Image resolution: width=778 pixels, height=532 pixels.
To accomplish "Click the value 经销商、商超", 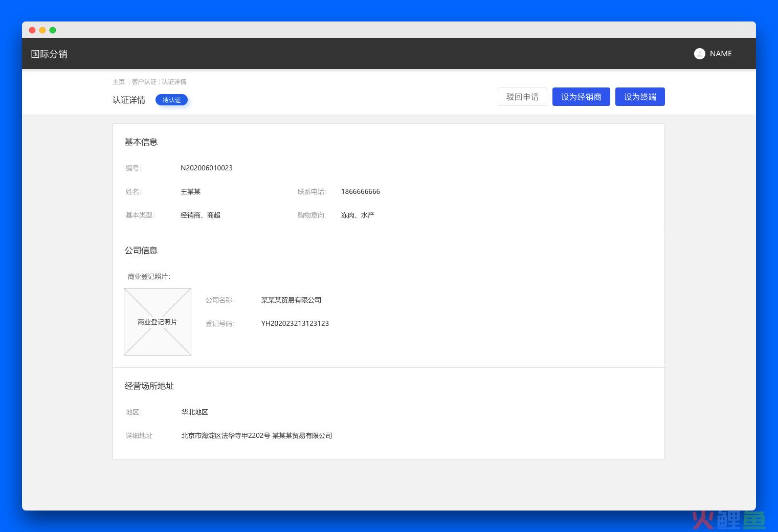I will click(201, 215).
